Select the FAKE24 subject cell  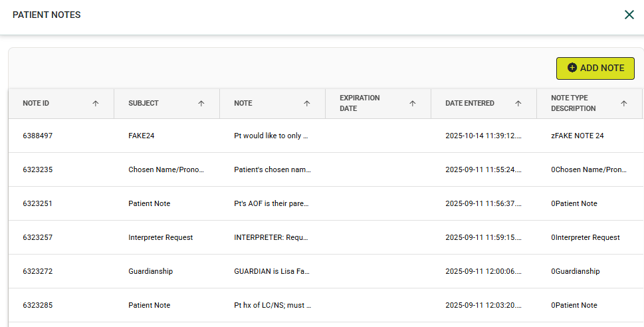pos(141,136)
